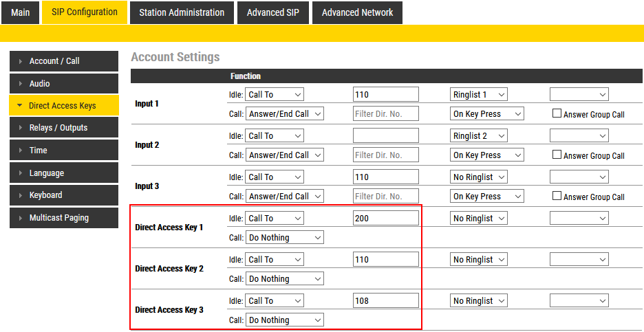Go to Advanced Network tab
Image resolution: width=644 pixels, height=332 pixels.
pyautogui.click(x=357, y=12)
